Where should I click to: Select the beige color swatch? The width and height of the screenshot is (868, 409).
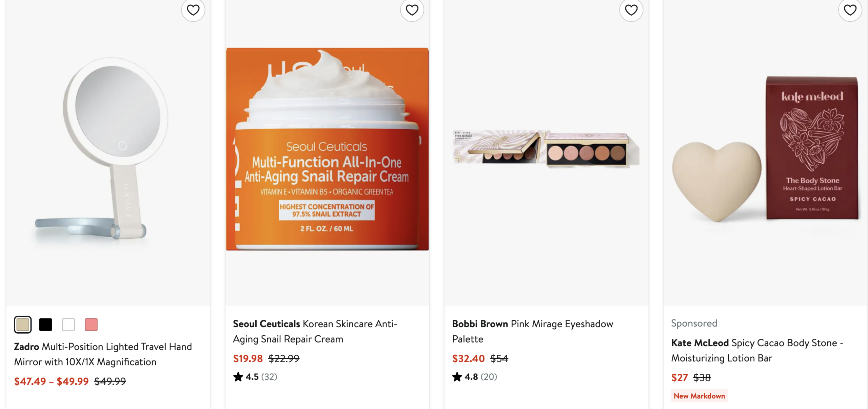click(23, 324)
